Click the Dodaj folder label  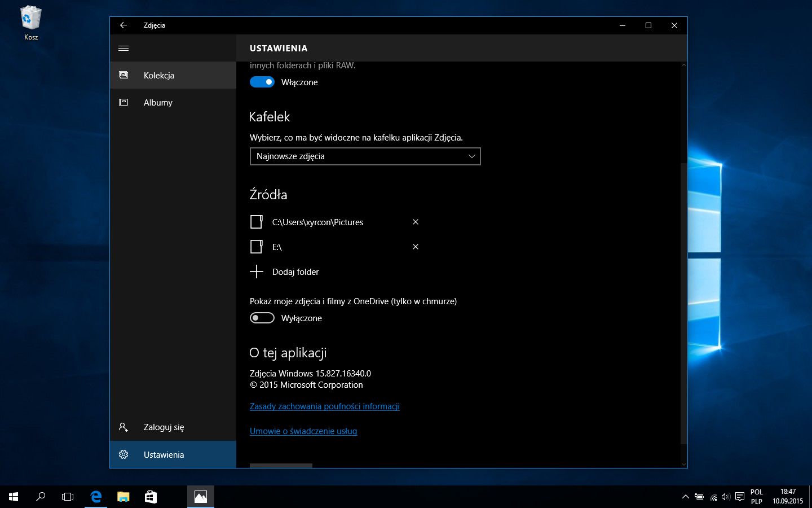coord(295,272)
